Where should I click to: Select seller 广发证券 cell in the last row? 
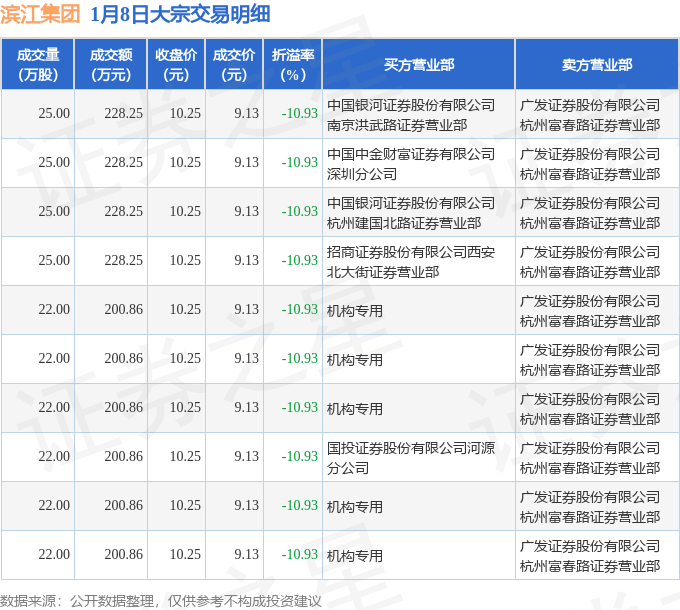[x=590, y=555]
